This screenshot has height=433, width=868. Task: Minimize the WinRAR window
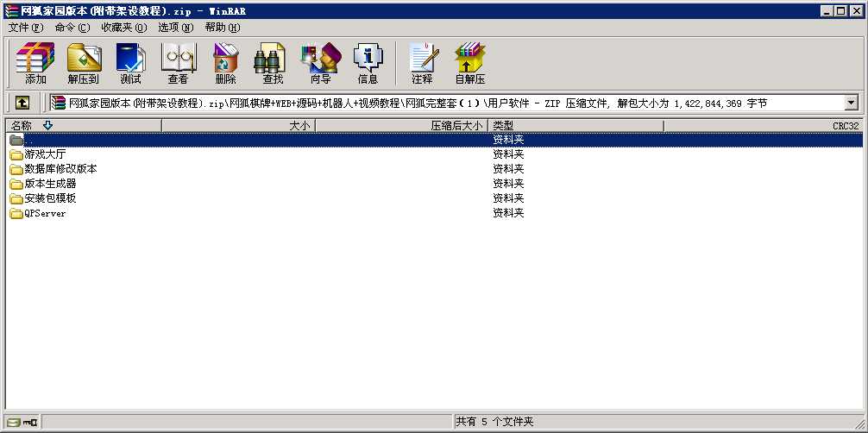tap(827, 11)
